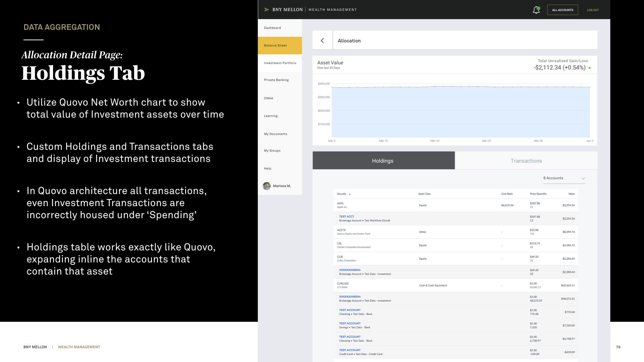The image size is (644, 362).
Task: Open the Dashboard menu item
Action: pos(280,28)
